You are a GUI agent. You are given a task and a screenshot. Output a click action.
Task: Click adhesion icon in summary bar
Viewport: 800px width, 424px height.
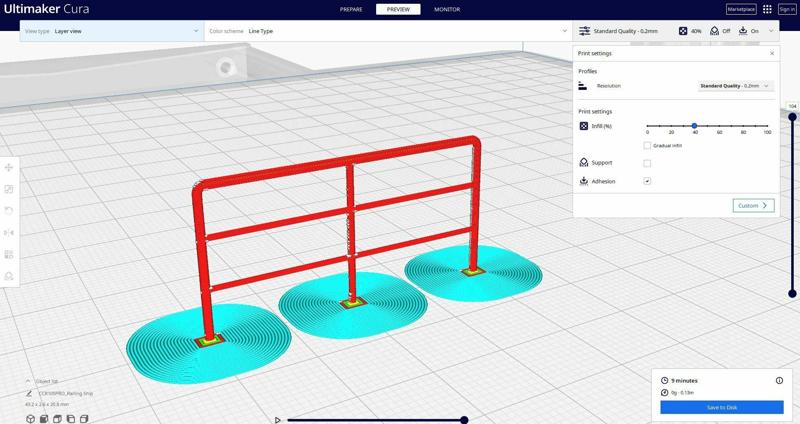click(743, 31)
